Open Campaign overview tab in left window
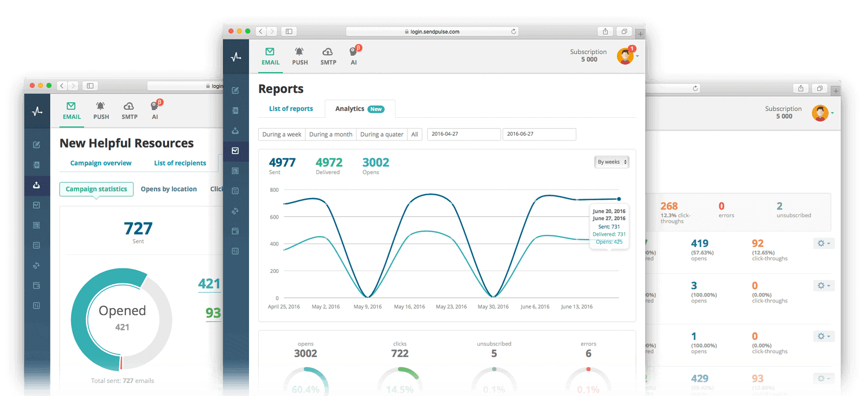 click(x=101, y=163)
